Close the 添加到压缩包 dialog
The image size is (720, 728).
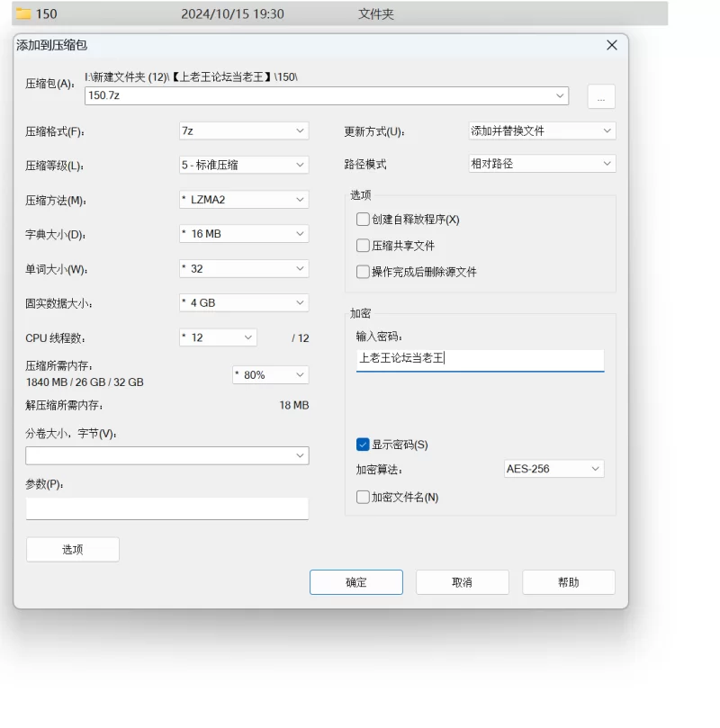(x=612, y=45)
